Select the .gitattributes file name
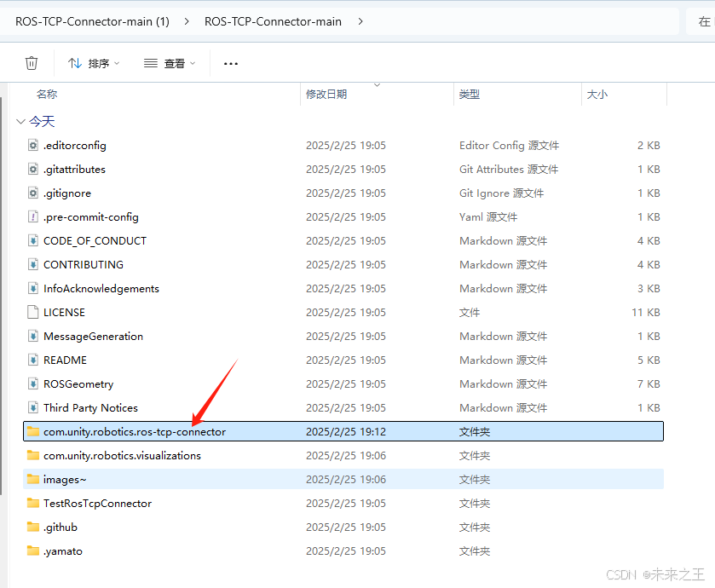 tap(74, 169)
